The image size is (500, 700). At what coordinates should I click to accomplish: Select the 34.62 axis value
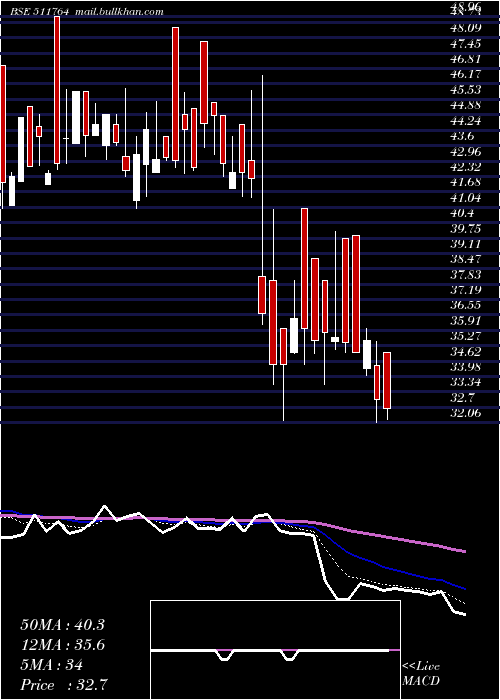466,352
